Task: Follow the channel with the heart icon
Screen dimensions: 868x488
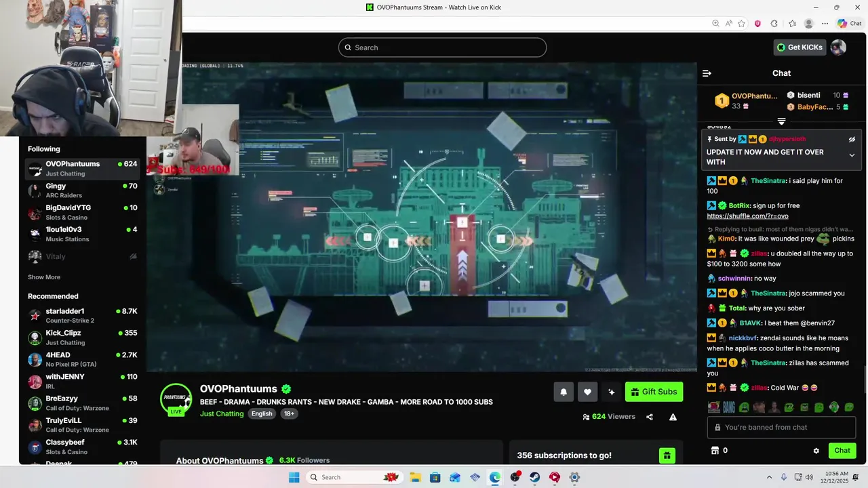Action: [x=587, y=392]
